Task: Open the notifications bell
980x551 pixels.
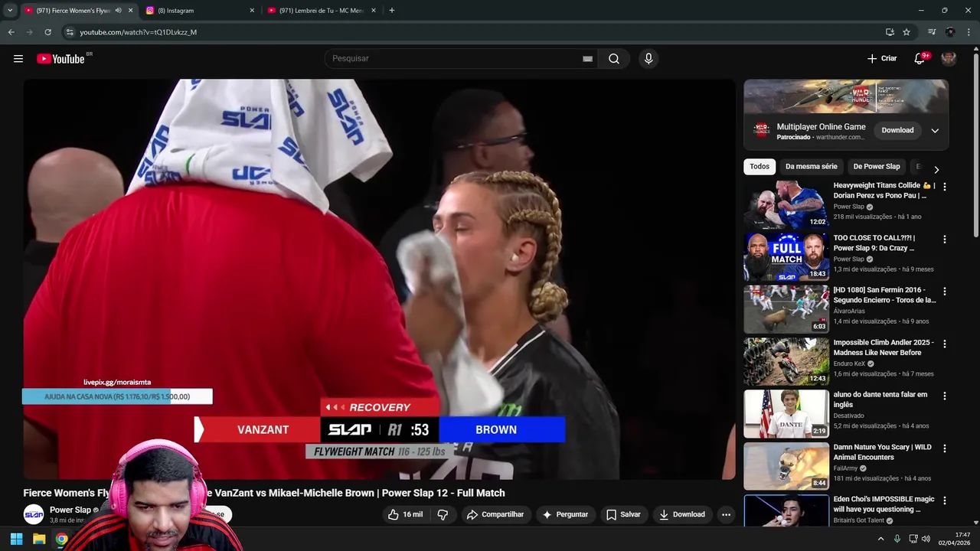Action: [920, 59]
